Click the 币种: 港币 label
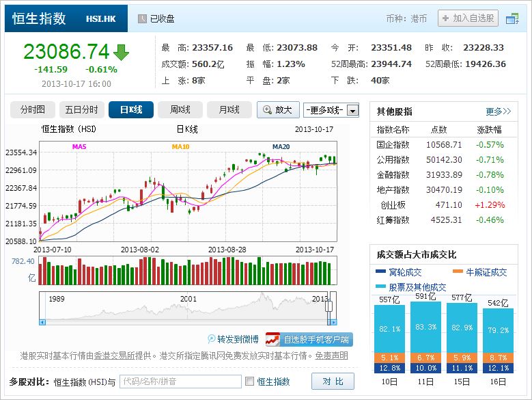The height and width of the screenshot is (400, 532). coord(406,18)
